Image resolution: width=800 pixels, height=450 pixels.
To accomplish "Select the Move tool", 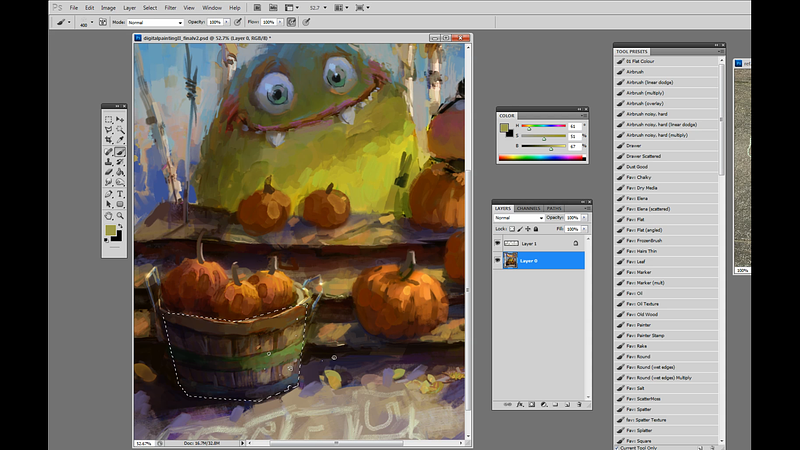I will pyautogui.click(x=120, y=119).
